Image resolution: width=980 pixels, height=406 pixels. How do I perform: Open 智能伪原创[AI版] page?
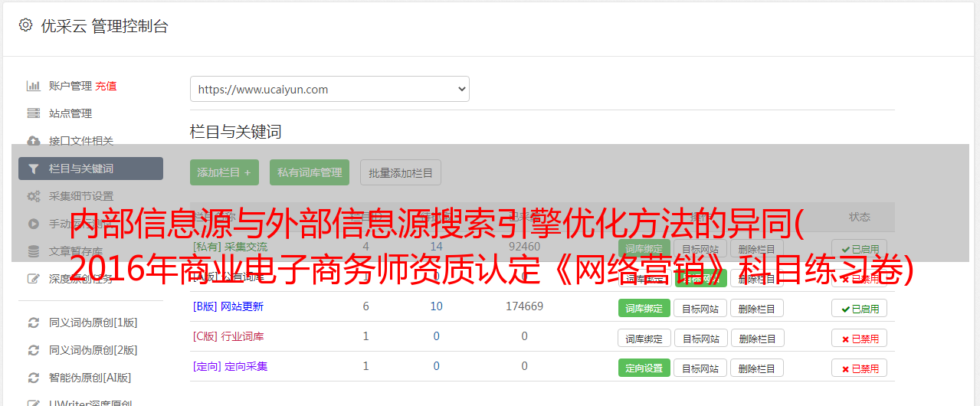pos(90,378)
